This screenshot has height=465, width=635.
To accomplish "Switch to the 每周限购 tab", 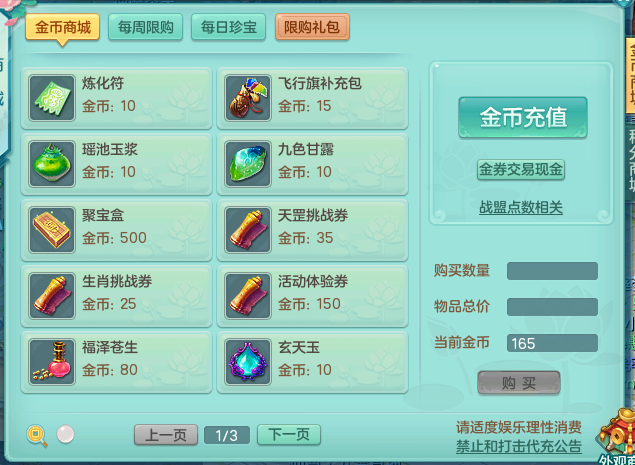I will pyautogui.click(x=145, y=27).
